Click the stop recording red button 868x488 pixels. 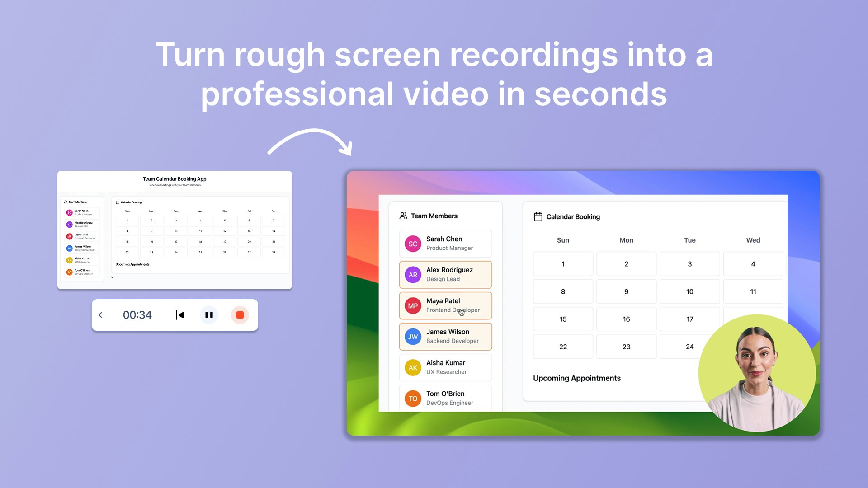click(238, 314)
